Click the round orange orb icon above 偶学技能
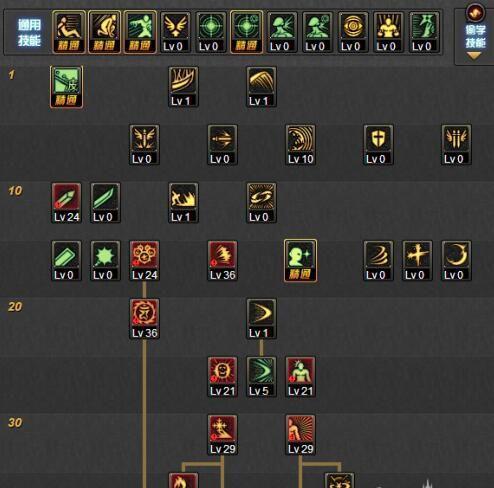This screenshot has height=488, width=494. tap(475, 13)
